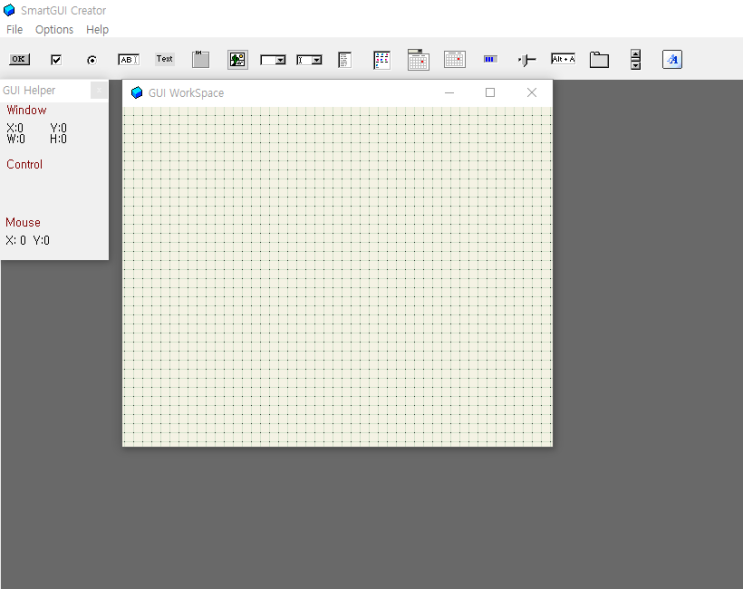Select the Text label control tool
This screenshot has width=743, height=589.
point(164,59)
